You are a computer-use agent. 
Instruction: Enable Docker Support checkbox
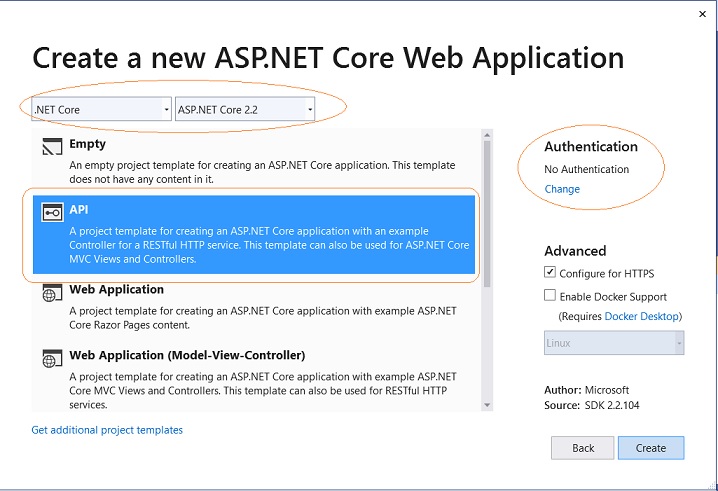click(549, 295)
